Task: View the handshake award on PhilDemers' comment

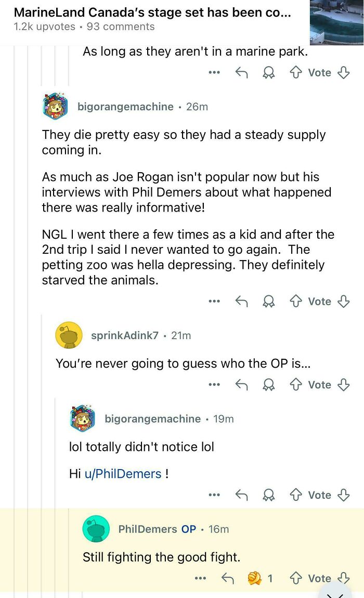Action: point(254,577)
